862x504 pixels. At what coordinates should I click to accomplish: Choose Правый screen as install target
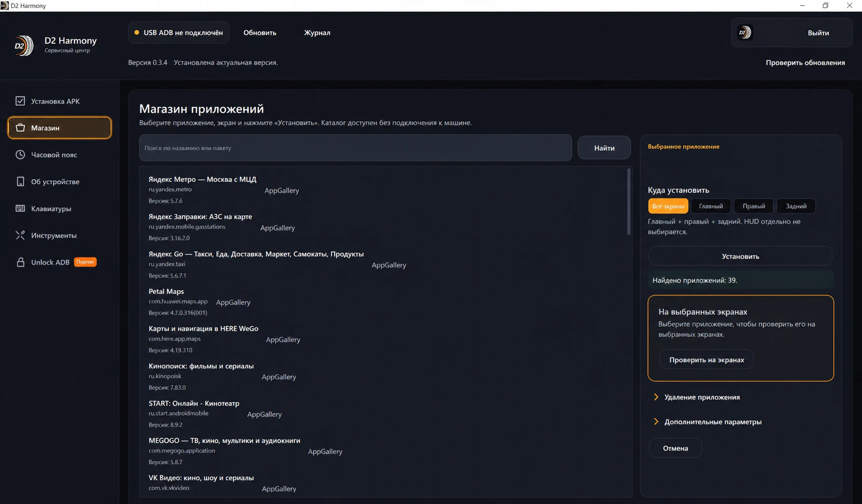(754, 206)
